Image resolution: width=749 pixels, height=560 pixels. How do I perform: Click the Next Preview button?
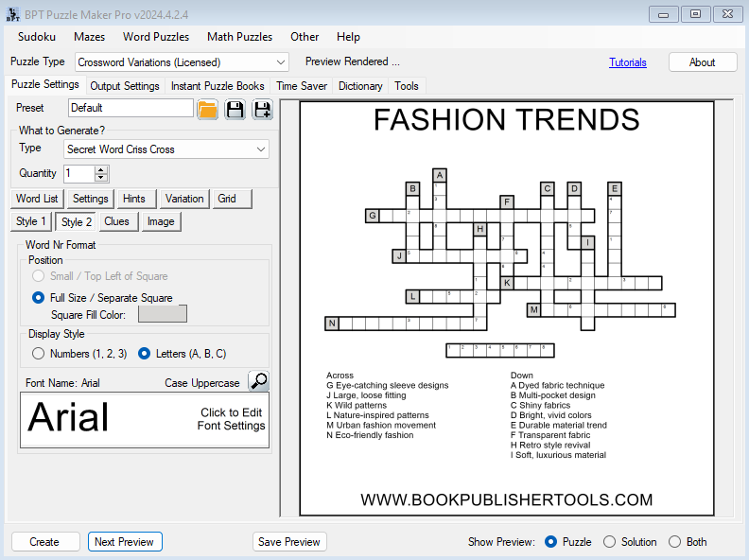125,542
